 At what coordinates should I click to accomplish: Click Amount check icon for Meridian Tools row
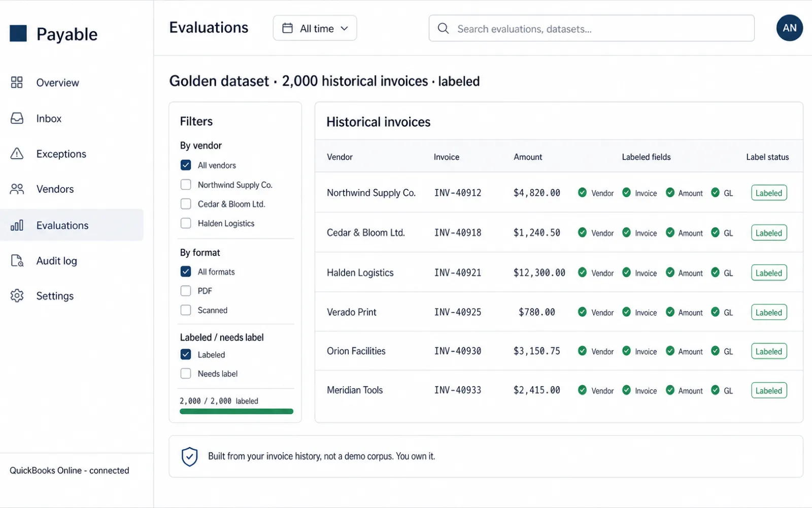click(x=670, y=390)
